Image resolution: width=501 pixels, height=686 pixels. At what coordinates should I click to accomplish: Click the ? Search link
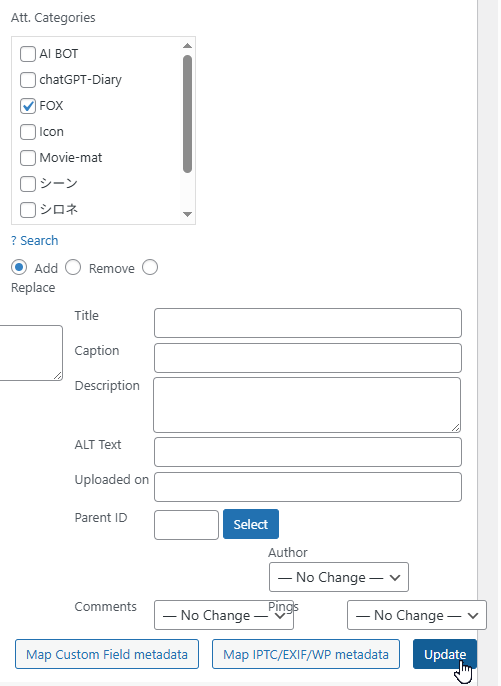(x=35, y=241)
